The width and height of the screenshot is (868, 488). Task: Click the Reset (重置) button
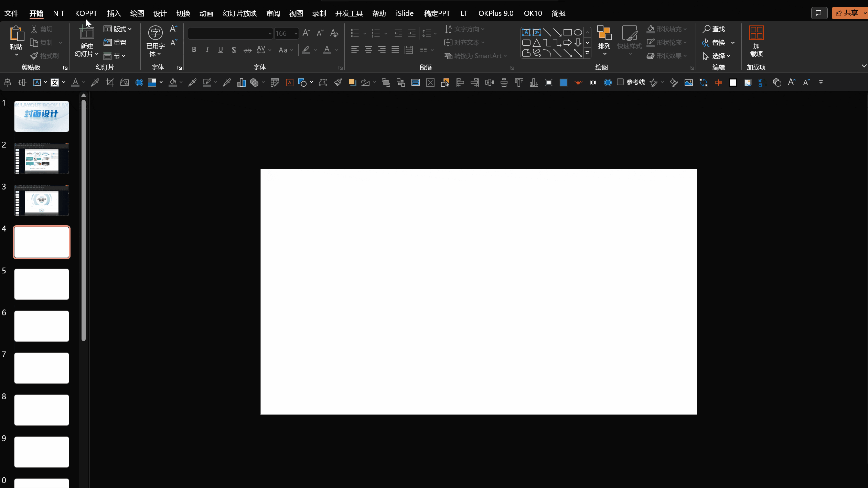tap(115, 42)
